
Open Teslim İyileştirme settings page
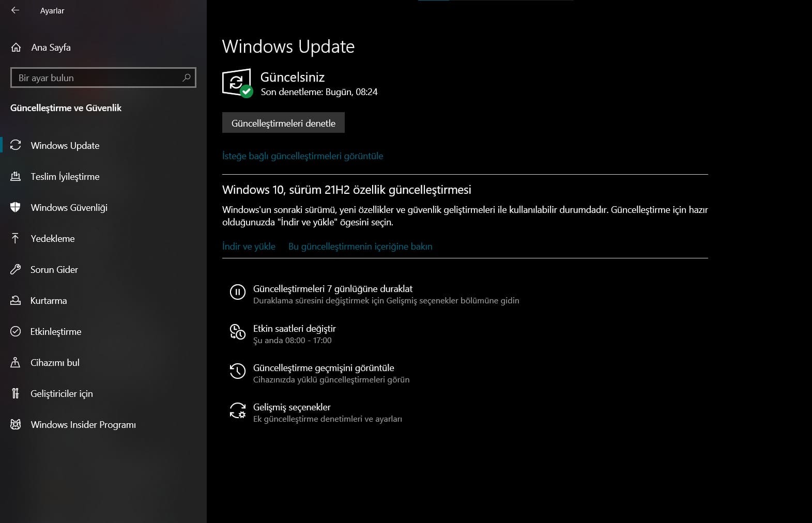(x=65, y=176)
